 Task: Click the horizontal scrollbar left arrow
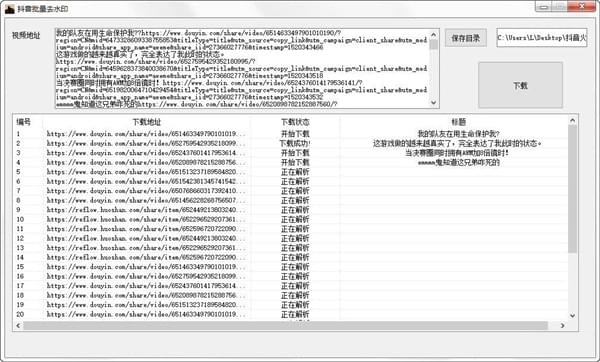(x=18, y=326)
